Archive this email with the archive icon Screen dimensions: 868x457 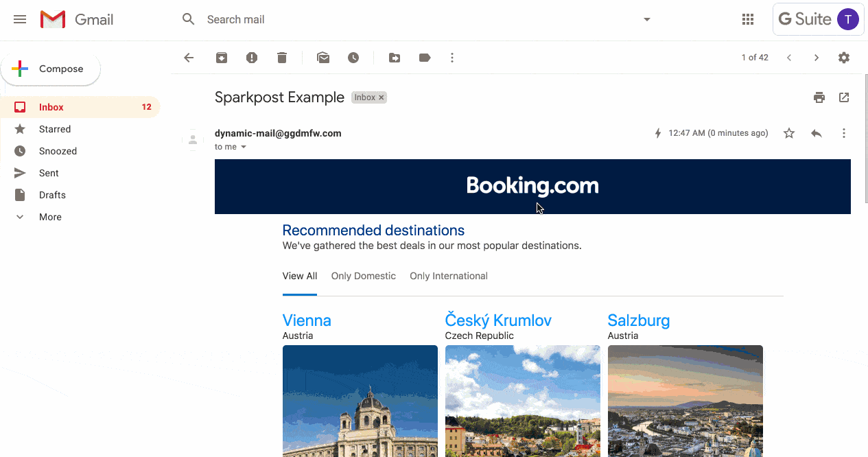point(222,58)
